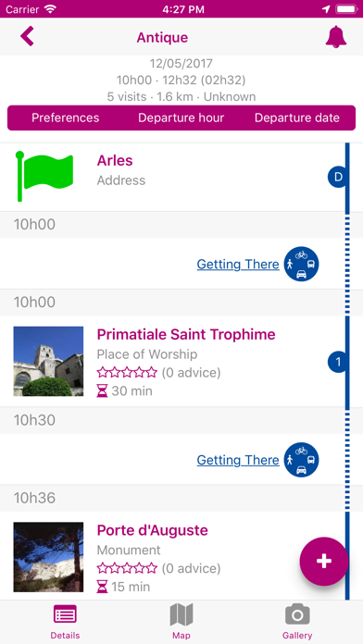This screenshot has width=363, height=644.
Task: Tap transport modes icon after Saint Trophime
Action: click(301, 460)
